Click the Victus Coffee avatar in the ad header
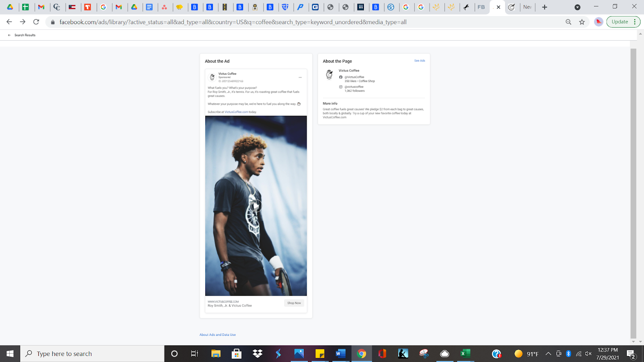The height and width of the screenshot is (362, 644). coord(212,77)
